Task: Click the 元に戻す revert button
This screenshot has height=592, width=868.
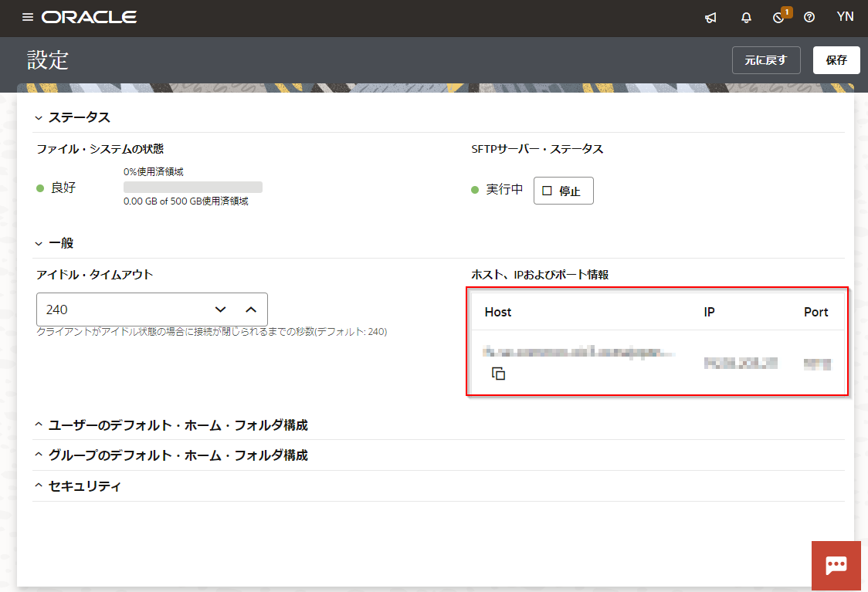Action: tap(766, 60)
